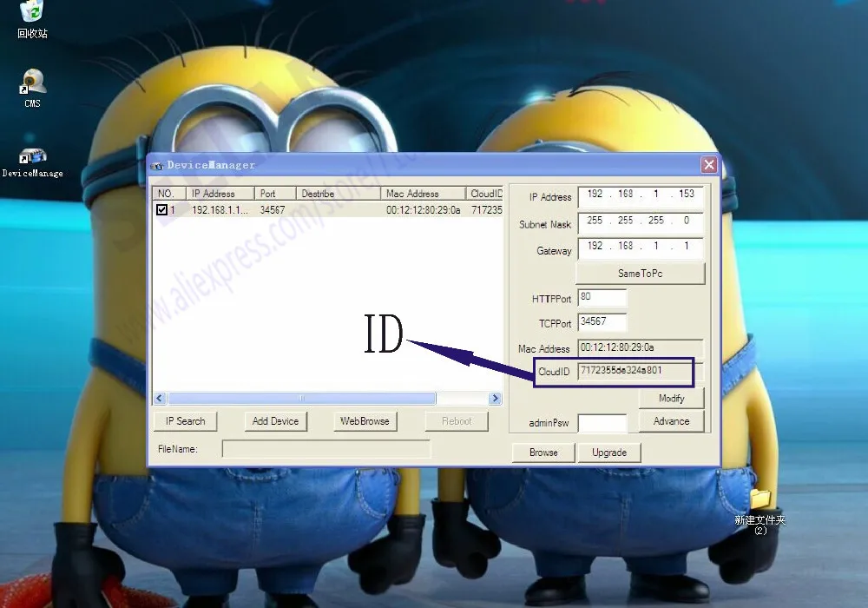Image resolution: width=868 pixels, height=608 pixels.
Task: Open the Recycle Bin desktop icon
Action: pos(32,19)
